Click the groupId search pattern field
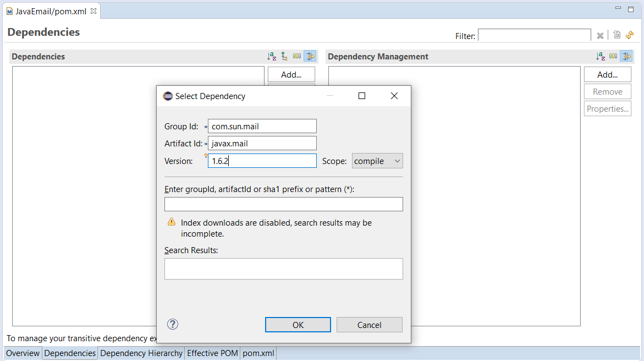This screenshot has height=361, width=644. (x=283, y=204)
